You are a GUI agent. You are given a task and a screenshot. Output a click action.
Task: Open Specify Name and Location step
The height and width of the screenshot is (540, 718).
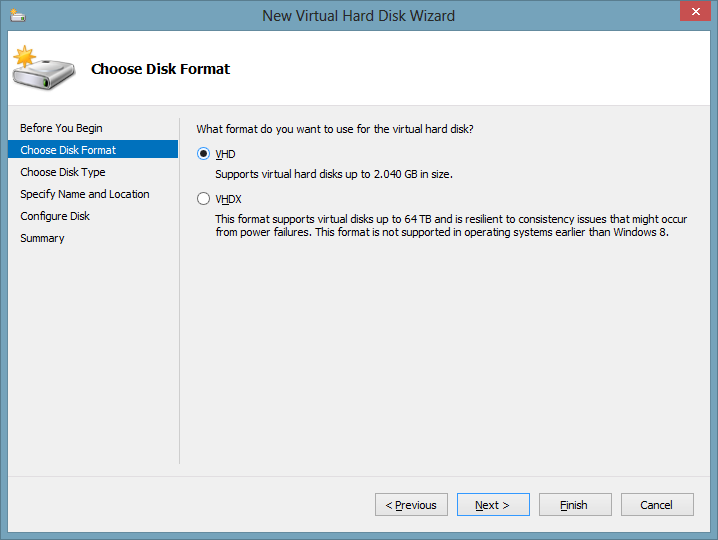coord(85,194)
